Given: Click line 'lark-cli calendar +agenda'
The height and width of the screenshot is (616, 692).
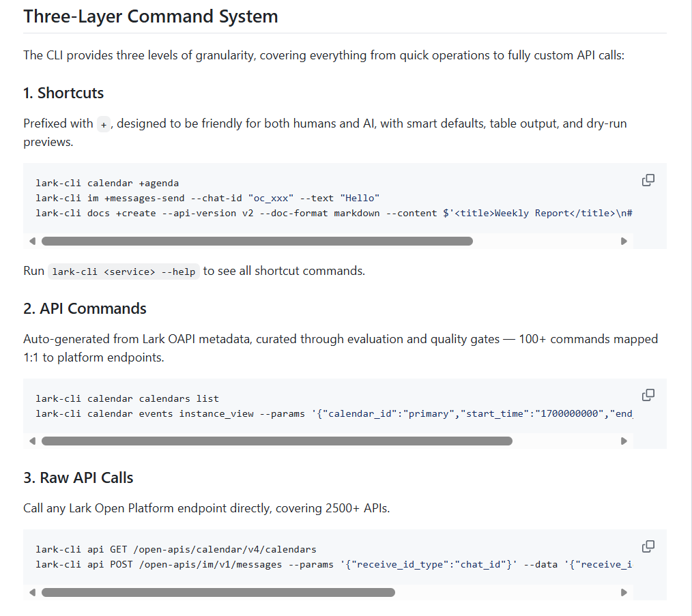Looking at the screenshot, I should 107,183.
